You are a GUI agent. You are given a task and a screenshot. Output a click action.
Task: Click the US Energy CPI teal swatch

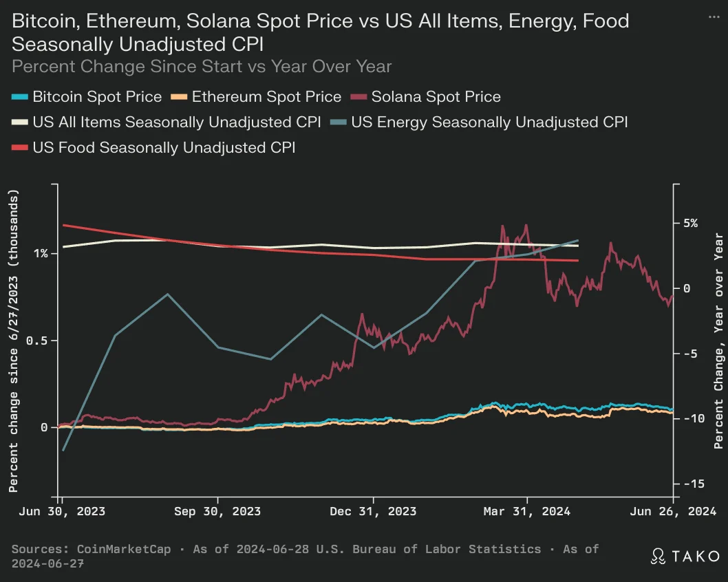tap(339, 122)
